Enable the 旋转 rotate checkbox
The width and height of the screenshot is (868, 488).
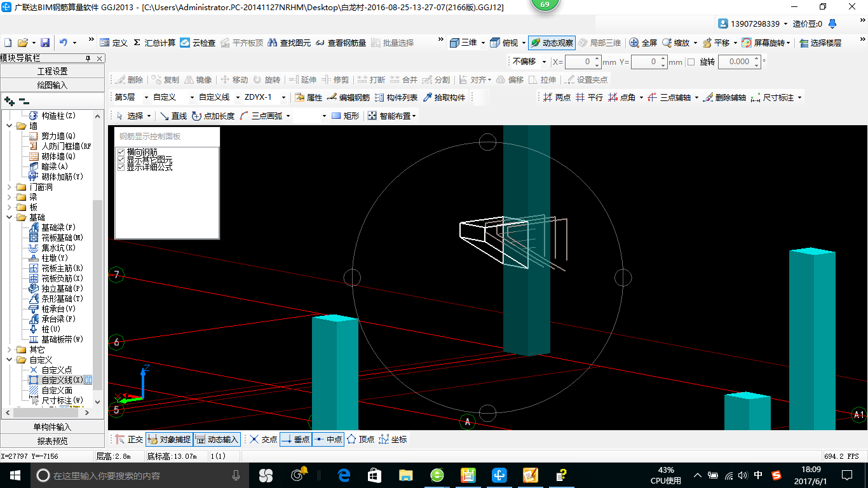691,62
